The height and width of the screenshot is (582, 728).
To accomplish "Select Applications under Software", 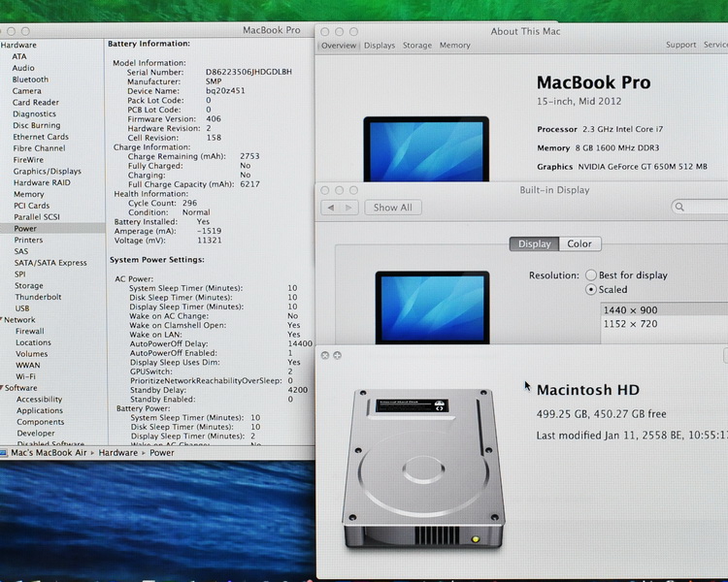I will click(40, 410).
